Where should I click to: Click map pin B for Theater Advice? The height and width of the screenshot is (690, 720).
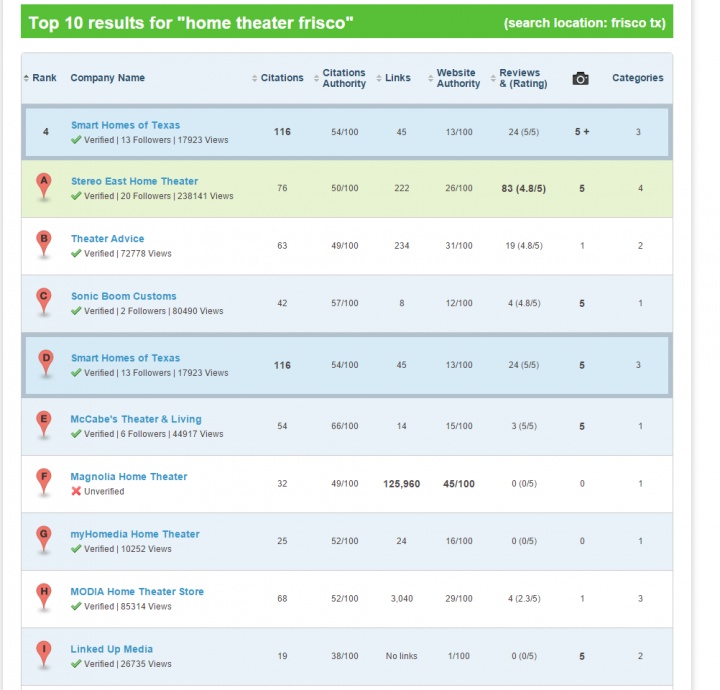(x=44, y=244)
